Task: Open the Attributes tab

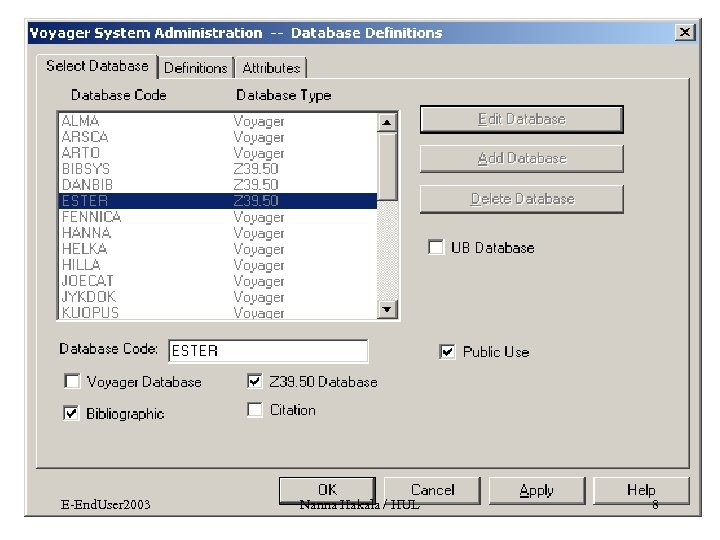Action: pos(271,68)
